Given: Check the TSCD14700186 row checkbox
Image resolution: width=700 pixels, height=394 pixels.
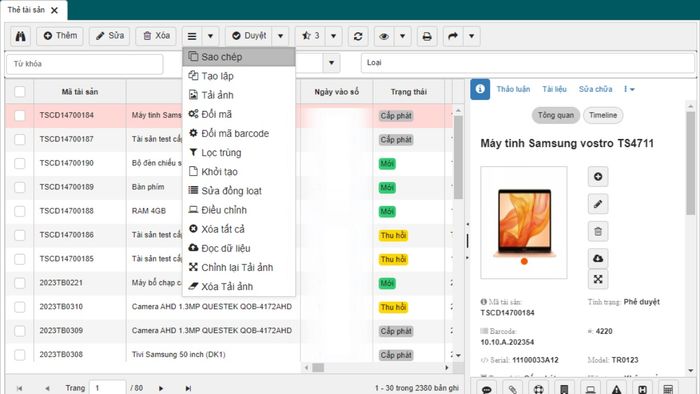Looking at the screenshot, I should pos(20,235).
